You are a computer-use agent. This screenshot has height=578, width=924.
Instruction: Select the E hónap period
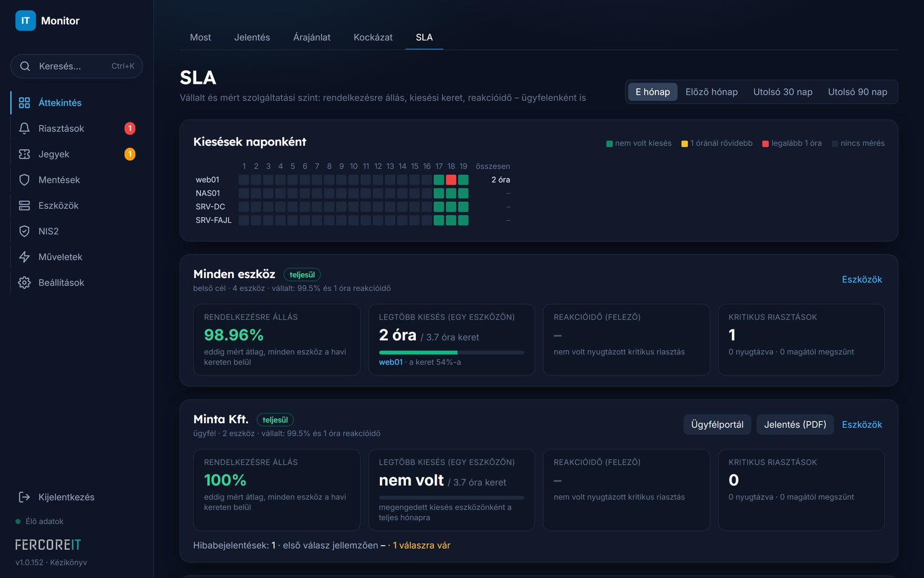click(653, 92)
